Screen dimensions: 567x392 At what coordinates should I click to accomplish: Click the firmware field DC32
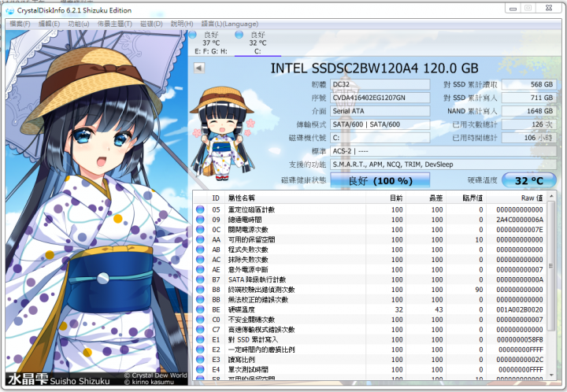coord(380,84)
